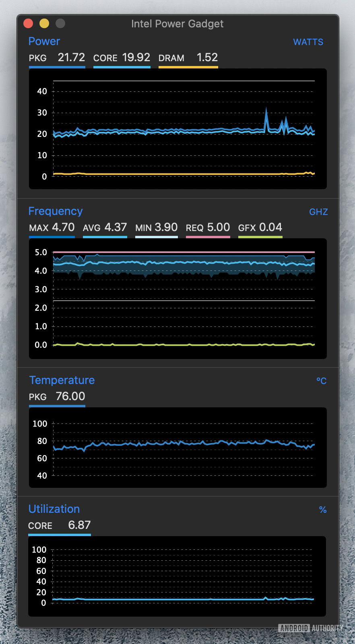Image resolution: width=355 pixels, height=644 pixels.
Task: Click the yellow swatch under DRAM power
Action: click(188, 67)
